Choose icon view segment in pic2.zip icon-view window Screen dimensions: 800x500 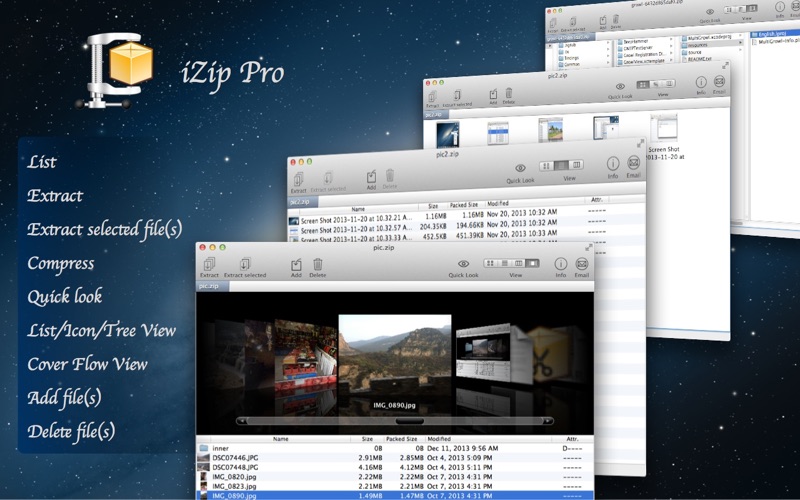point(643,85)
